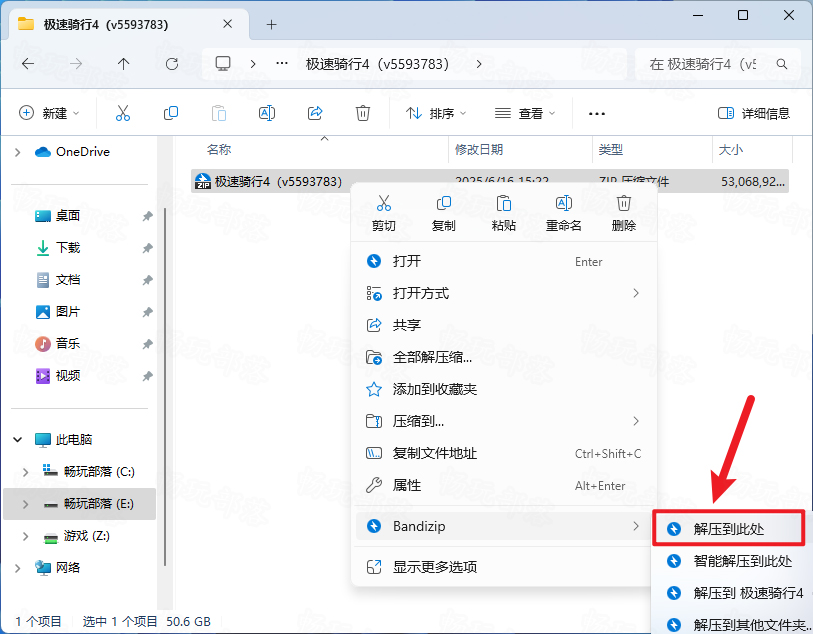Choose 粘贴 in the context menu

click(x=503, y=214)
